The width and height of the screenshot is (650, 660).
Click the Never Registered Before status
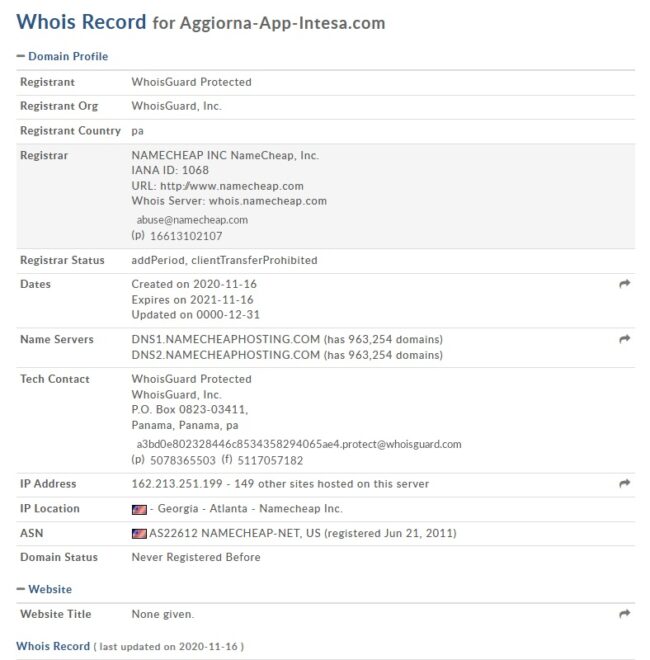(x=196, y=557)
